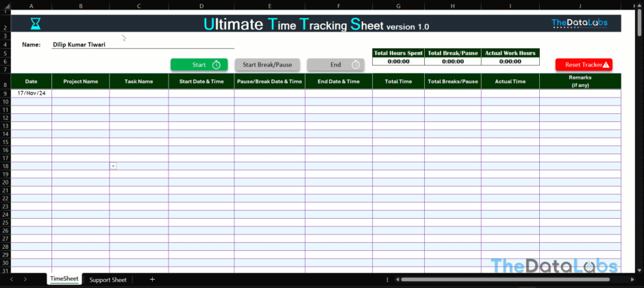
Task: Click the stopwatch icon on the Start button
Action: (x=216, y=64)
